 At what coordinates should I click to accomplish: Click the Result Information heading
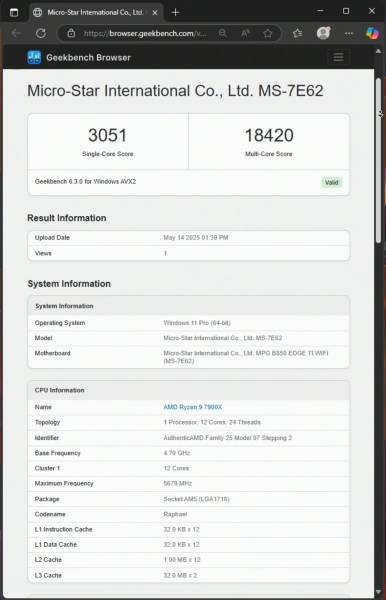click(67, 218)
